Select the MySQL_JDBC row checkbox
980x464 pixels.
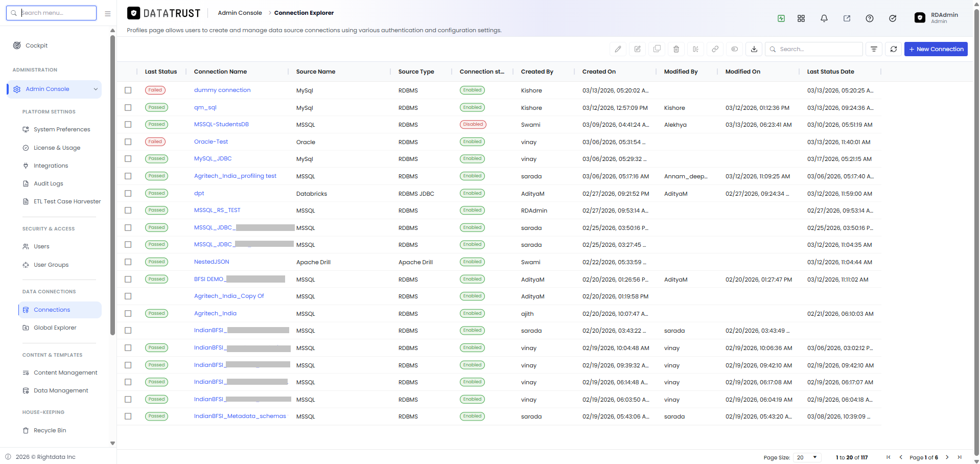(x=128, y=159)
